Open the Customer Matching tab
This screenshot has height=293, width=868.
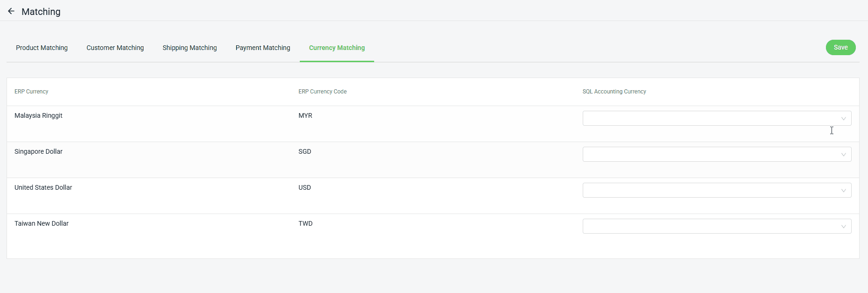[115, 48]
